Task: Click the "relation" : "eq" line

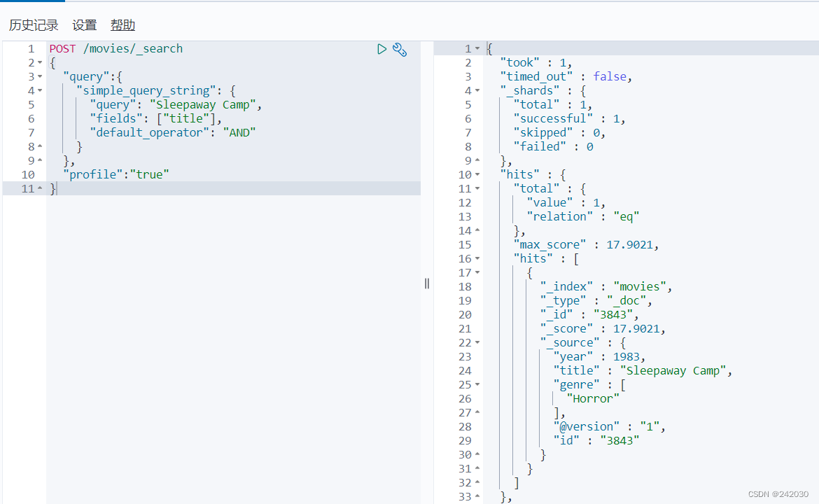Action: pyautogui.click(x=583, y=217)
